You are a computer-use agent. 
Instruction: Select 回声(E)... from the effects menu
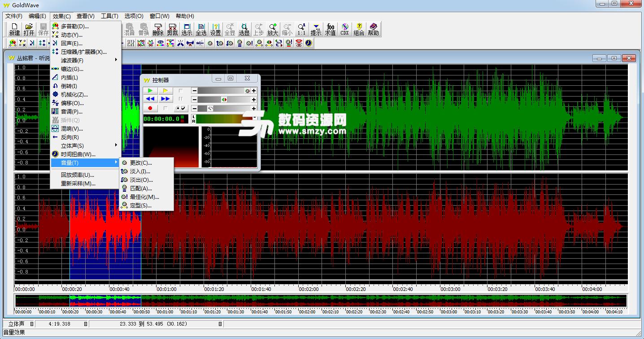[x=86, y=43]
